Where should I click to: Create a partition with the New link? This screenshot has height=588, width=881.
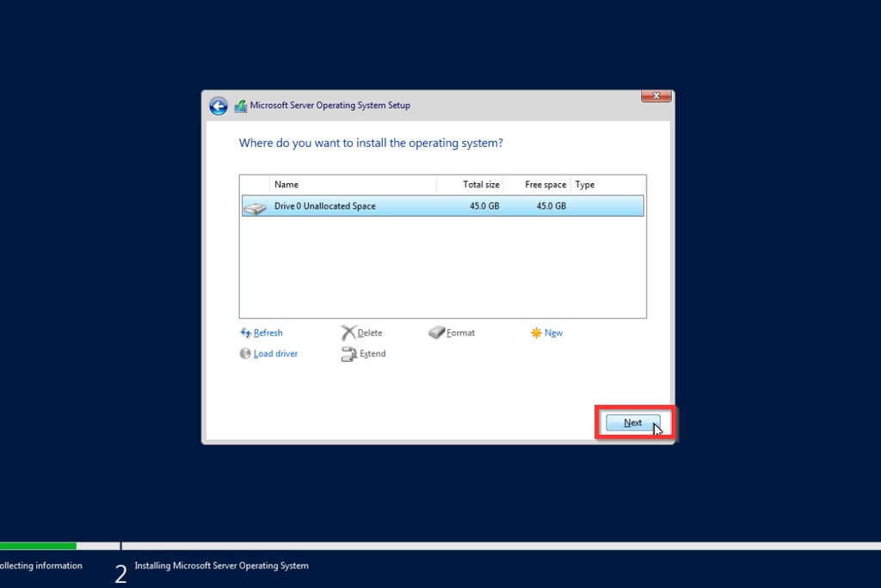pos(553,333)
